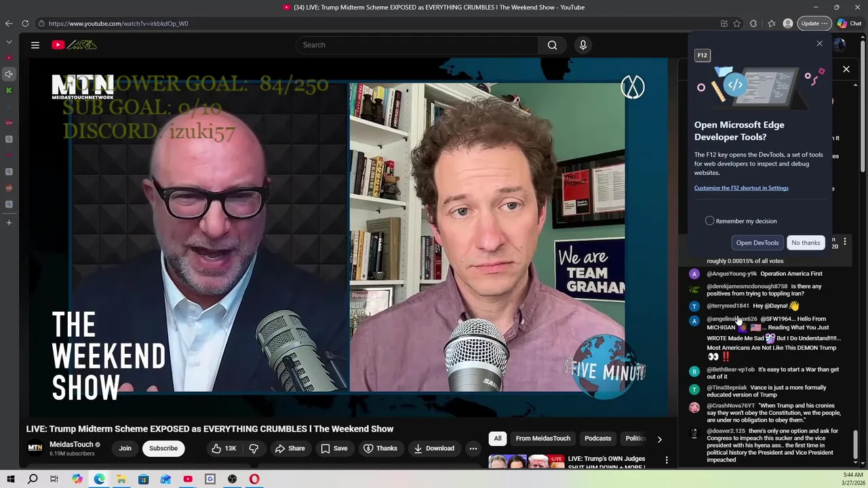This screenshot has width=868, height=488.
Task: Open @AngusYoung-y9k chat author name
Action: pyautogui.click(x=732, y=274)
